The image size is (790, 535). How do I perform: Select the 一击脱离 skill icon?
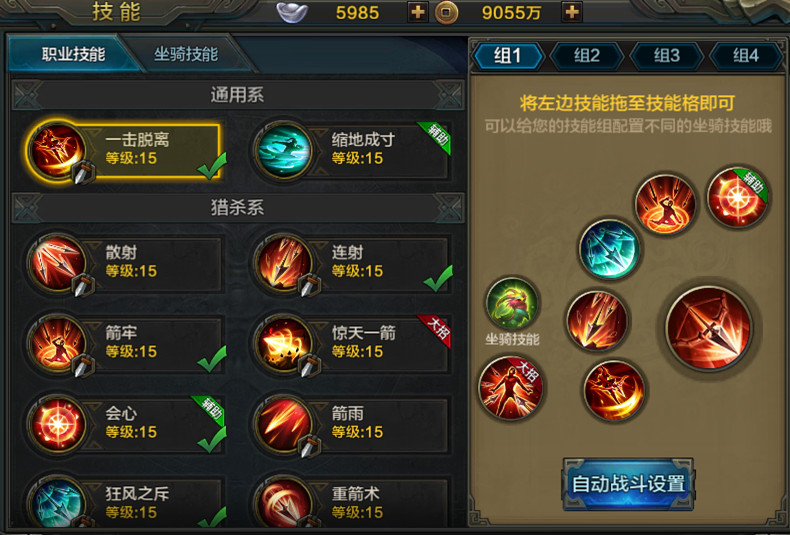57,150
